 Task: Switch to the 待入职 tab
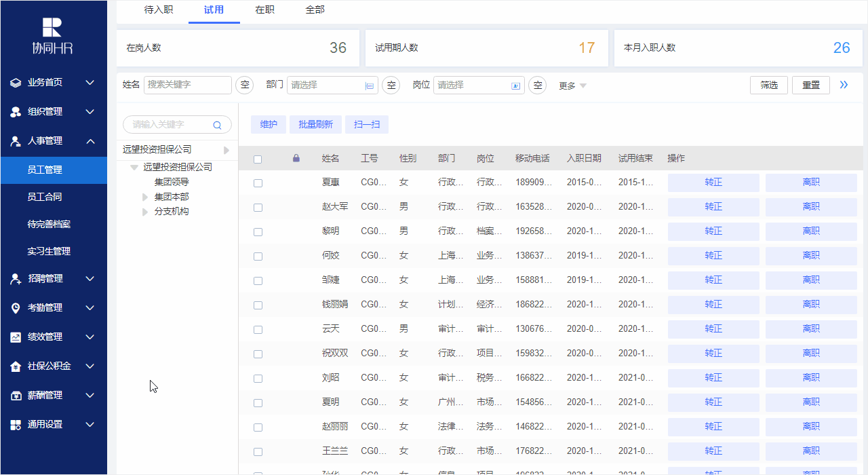pyautogui.click(x=157, y=10)
